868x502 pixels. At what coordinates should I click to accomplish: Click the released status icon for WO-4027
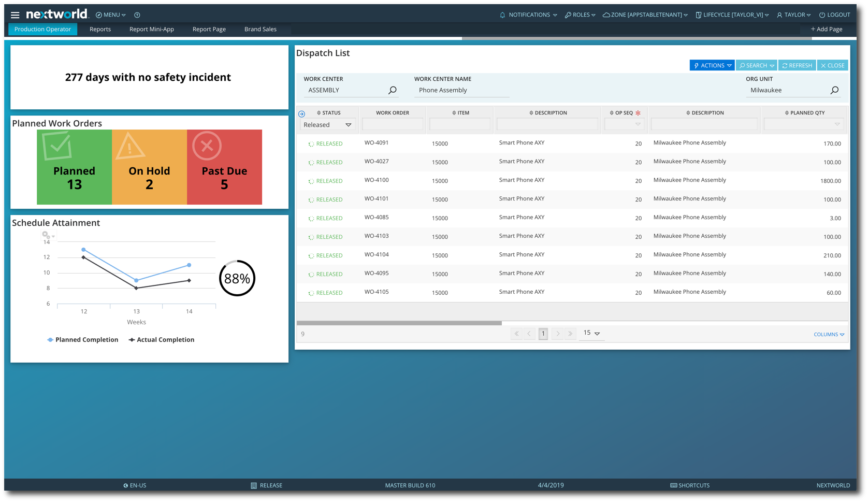point(311,163)
